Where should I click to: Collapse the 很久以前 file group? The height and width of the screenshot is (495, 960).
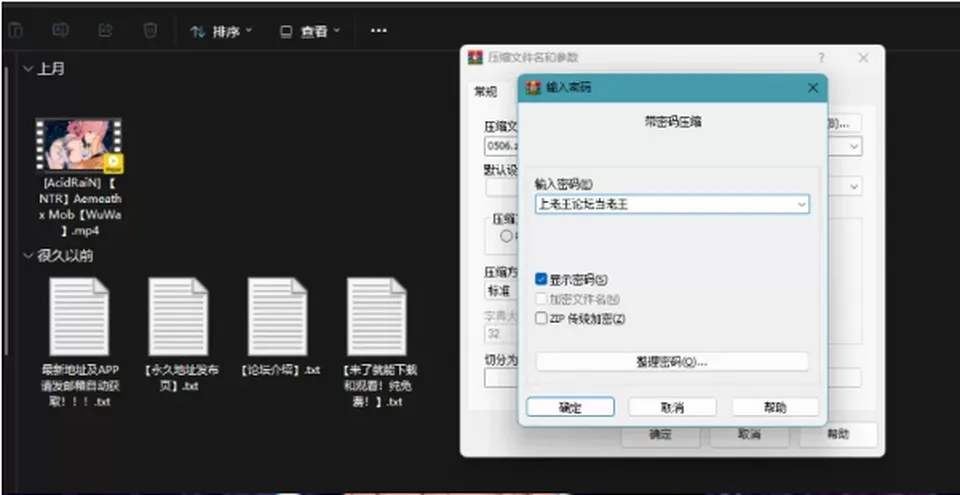[28, 255]
